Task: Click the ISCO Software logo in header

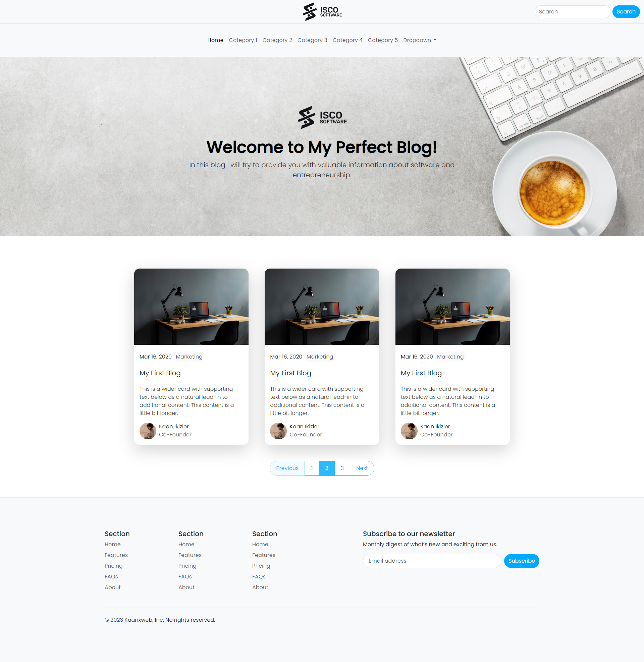Action: [x=322, y=12]
